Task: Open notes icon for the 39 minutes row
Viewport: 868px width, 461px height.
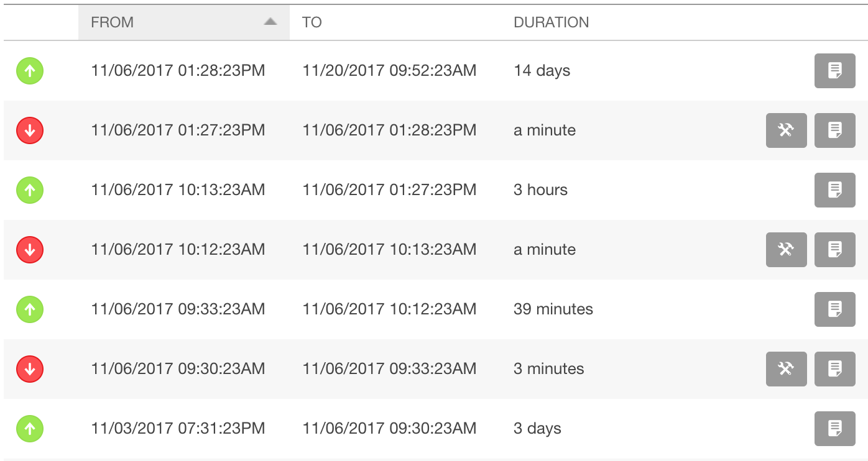Action: tap(835, 309)
